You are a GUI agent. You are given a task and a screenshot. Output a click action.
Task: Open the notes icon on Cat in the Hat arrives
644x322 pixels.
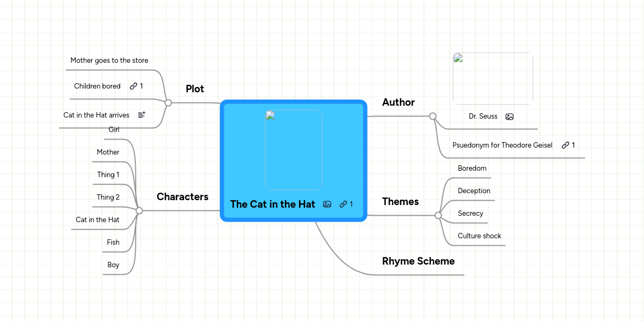coord(142,115)
